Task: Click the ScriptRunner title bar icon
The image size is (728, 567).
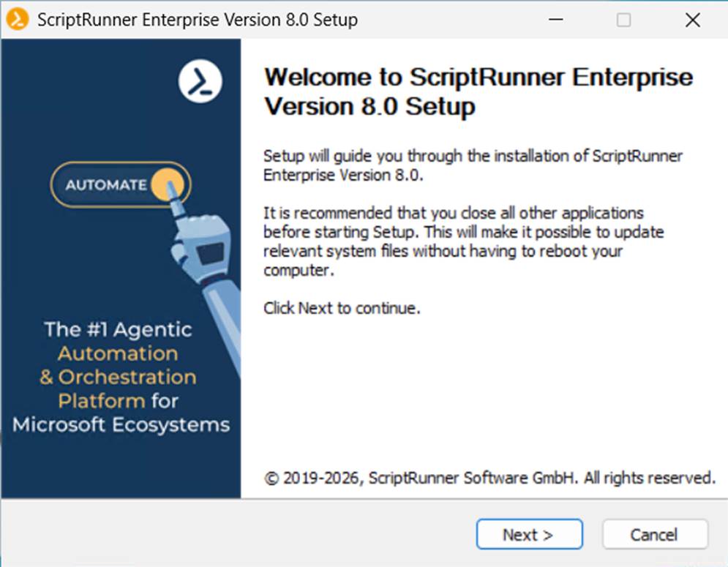Action: tap(17, 20)
